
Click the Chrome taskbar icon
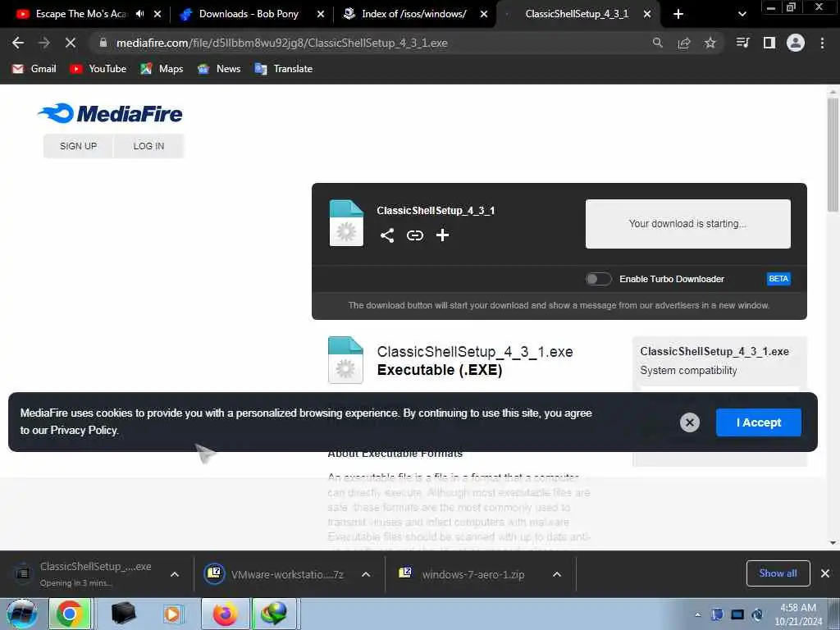[x=71, y=614]
